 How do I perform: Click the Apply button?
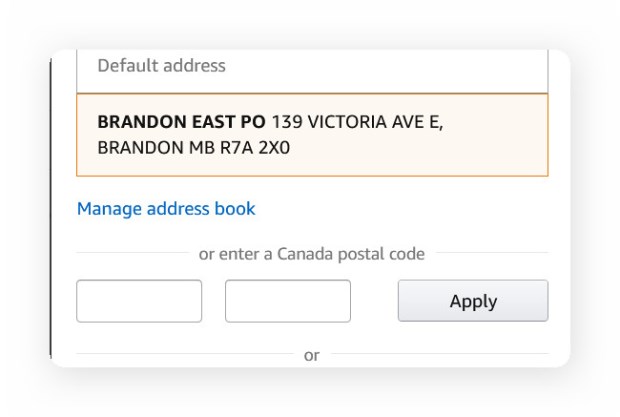(x=473, y=301)
